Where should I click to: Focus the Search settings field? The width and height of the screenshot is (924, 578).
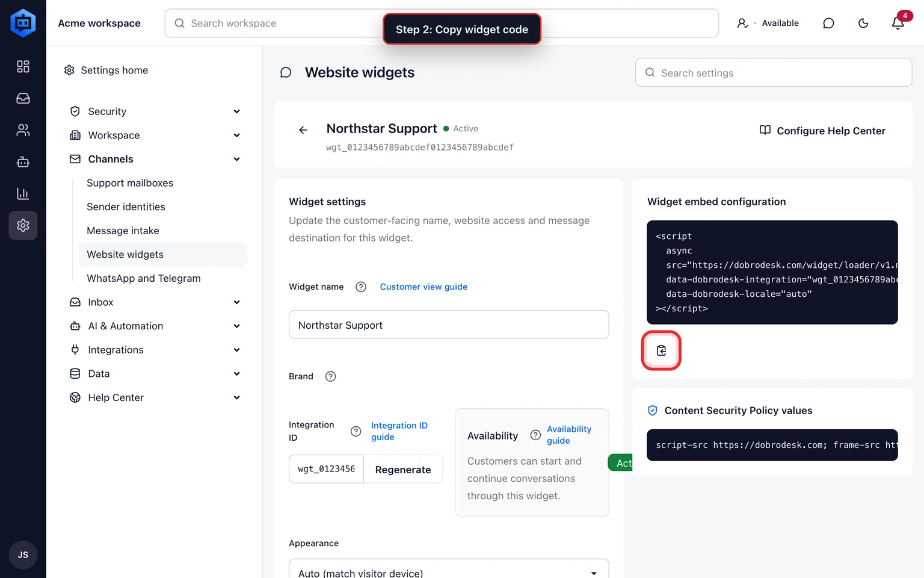(x=774, y=73)
